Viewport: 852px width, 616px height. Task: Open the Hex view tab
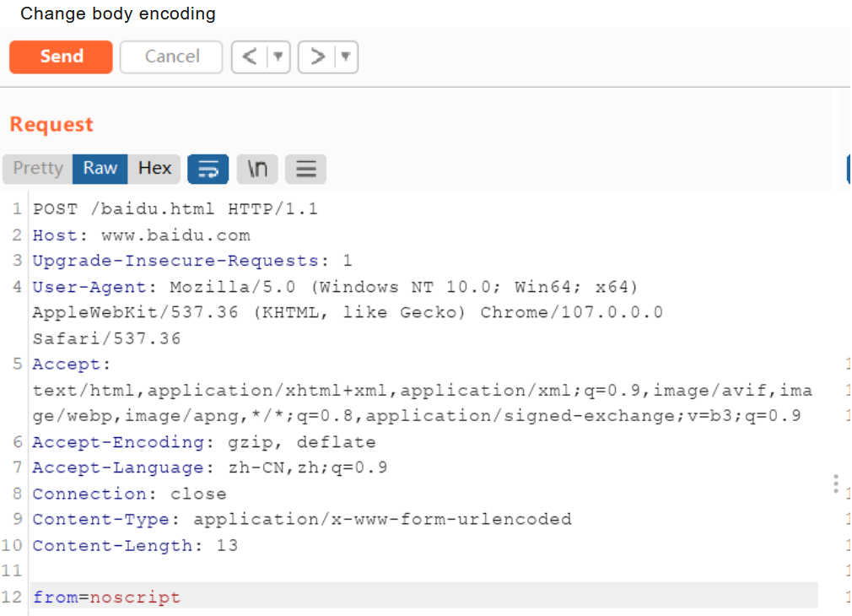click(x=155, y=169)
